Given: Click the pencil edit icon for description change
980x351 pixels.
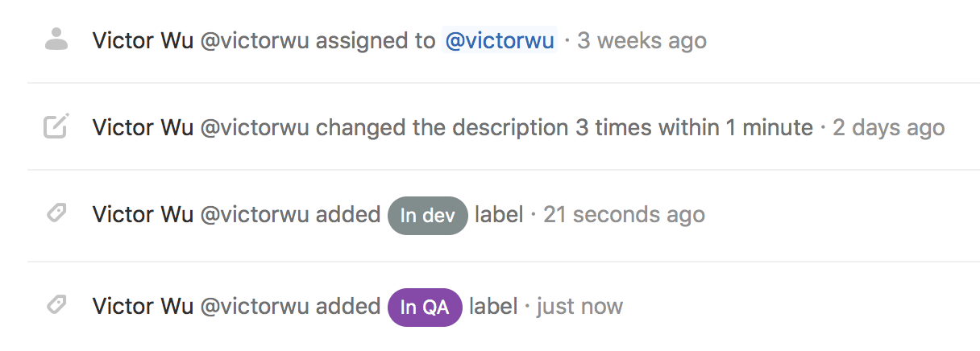Looking at the screenshot, I should [56, 126].
